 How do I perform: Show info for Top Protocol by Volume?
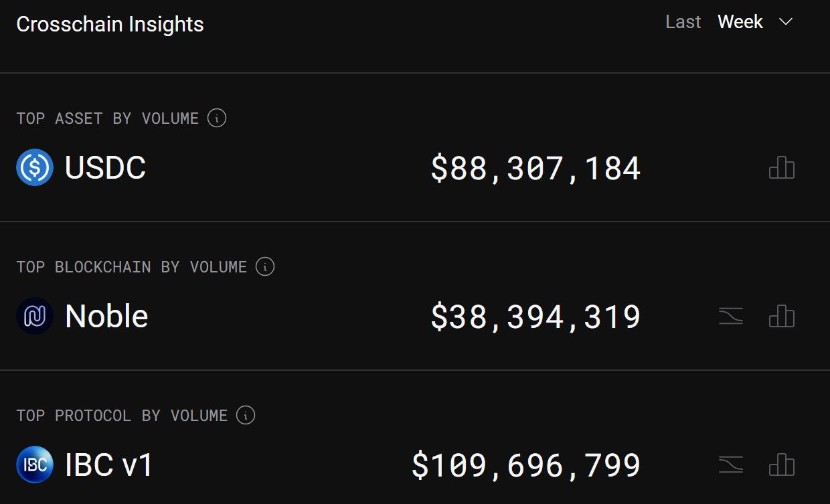pyautogui.click(x=246, y=416)
